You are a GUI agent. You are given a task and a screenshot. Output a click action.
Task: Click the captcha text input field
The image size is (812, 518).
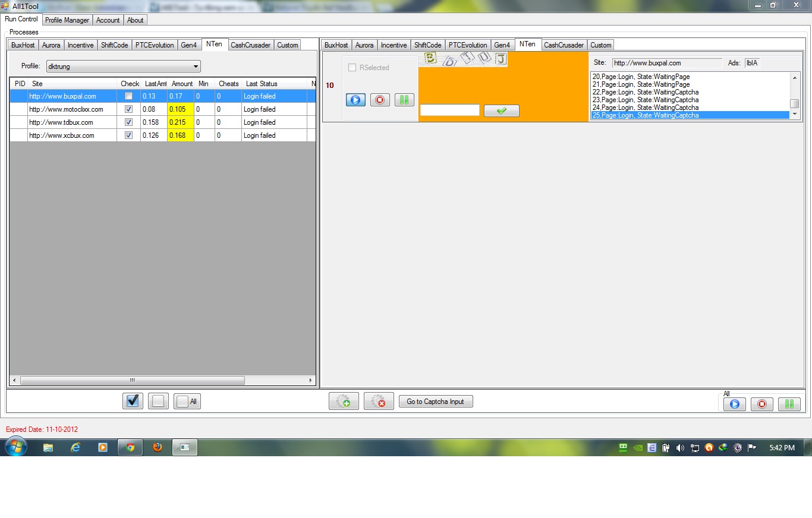coord(449,110)
